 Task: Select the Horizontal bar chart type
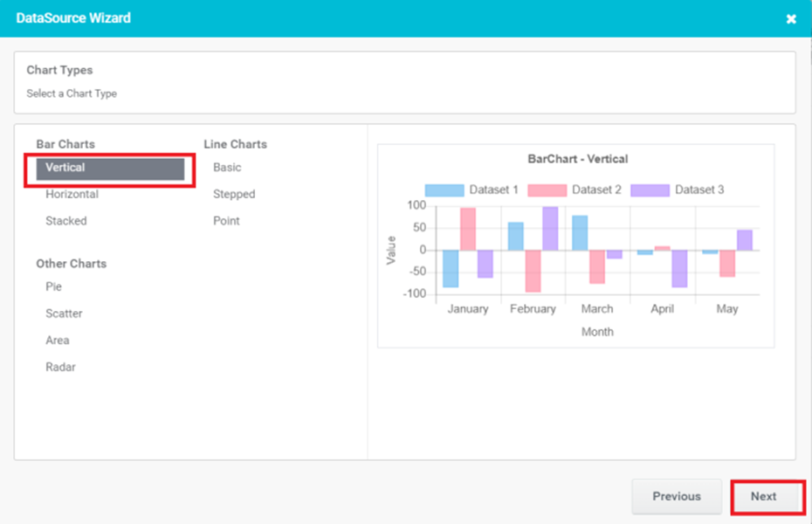pos(72,194)
